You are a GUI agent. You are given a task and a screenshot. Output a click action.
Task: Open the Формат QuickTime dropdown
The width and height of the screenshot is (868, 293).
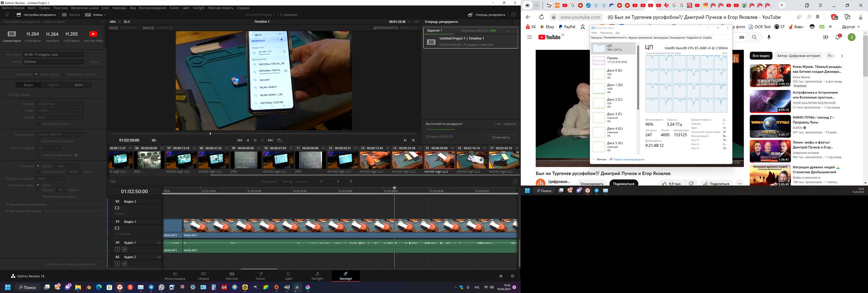60,104
